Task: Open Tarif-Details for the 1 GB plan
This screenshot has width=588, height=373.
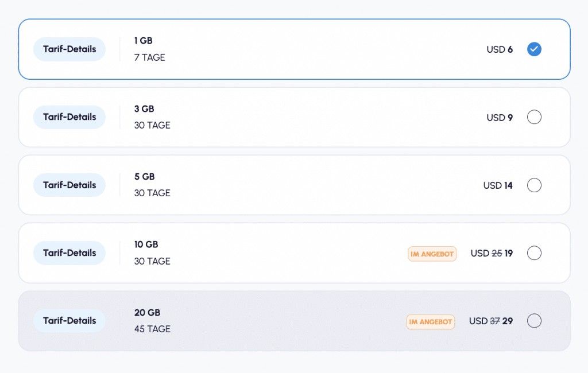Action: (x=69, y=49)
